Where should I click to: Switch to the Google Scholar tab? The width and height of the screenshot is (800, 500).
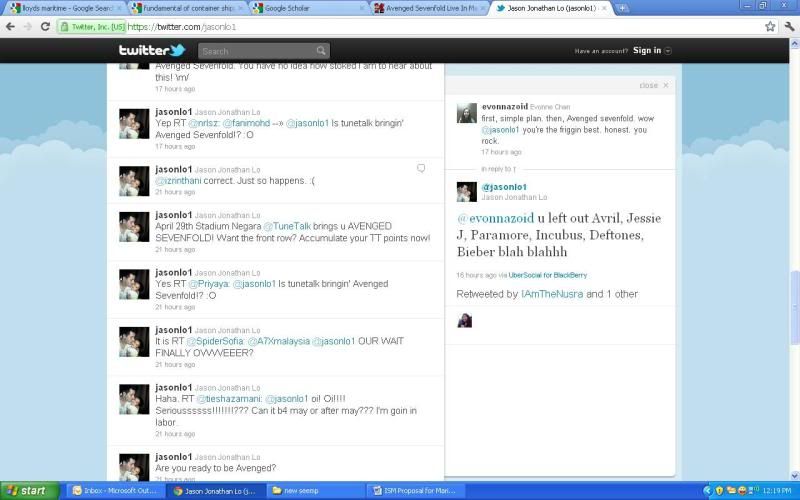[x=308, y=8]
